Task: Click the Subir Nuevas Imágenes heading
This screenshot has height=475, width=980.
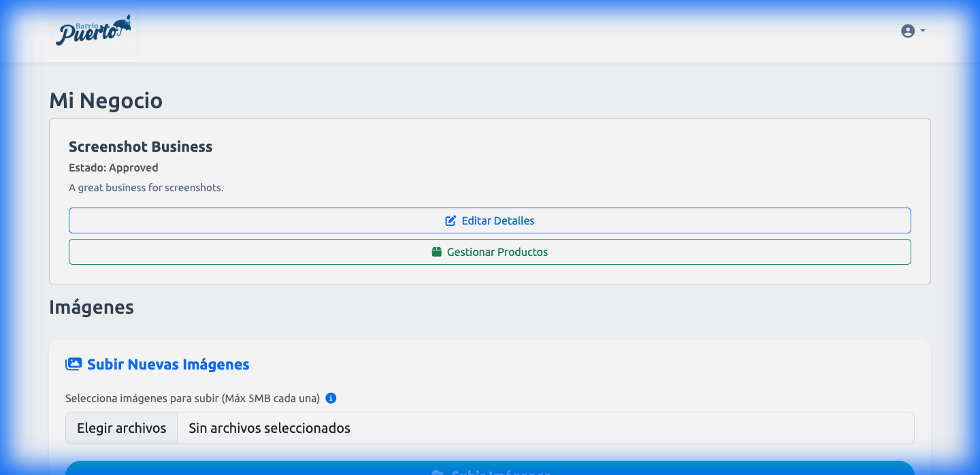Action: click(x=167, y=364)
